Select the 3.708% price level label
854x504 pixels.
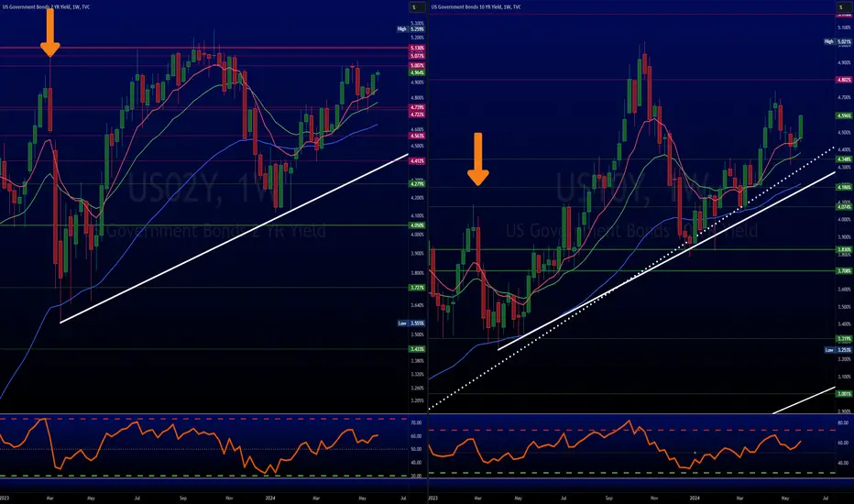[x=844, y=271]
